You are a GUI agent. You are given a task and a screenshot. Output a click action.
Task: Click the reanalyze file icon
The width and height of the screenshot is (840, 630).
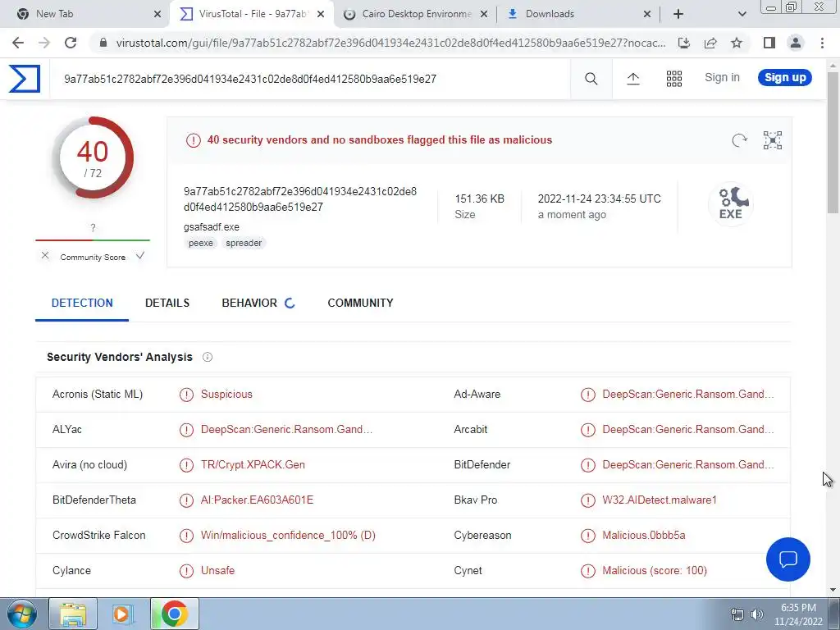click(739, 139)
